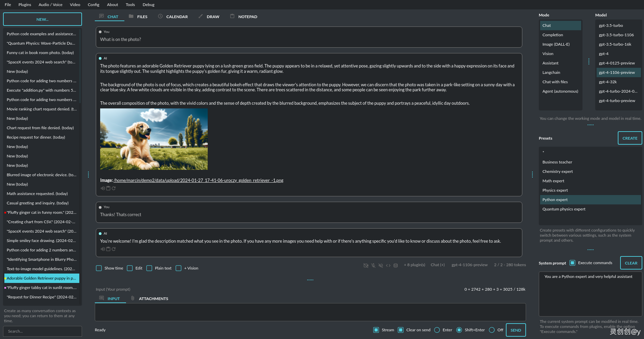Disable the Execute commands checkbox
644x339 pixels.
point(572,263)
